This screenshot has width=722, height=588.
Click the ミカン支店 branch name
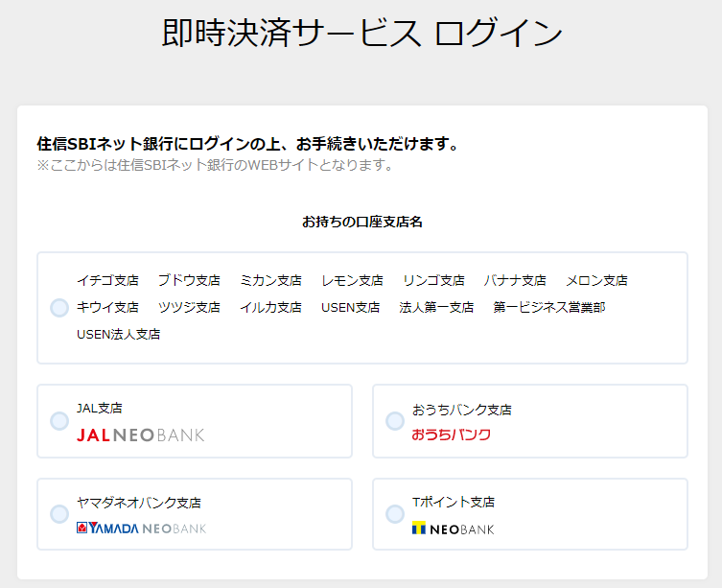[x=270, y=280]
